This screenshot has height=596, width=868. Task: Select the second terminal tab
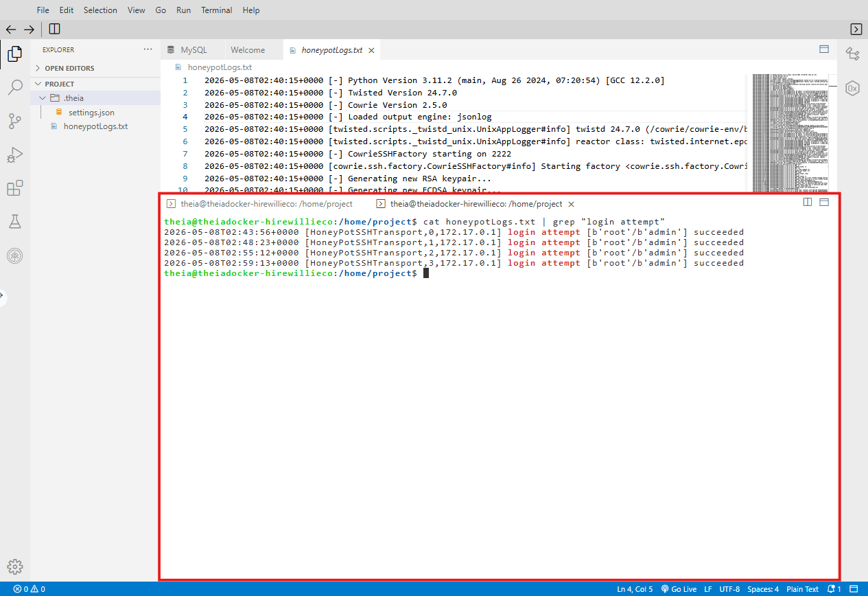[476, 204]
